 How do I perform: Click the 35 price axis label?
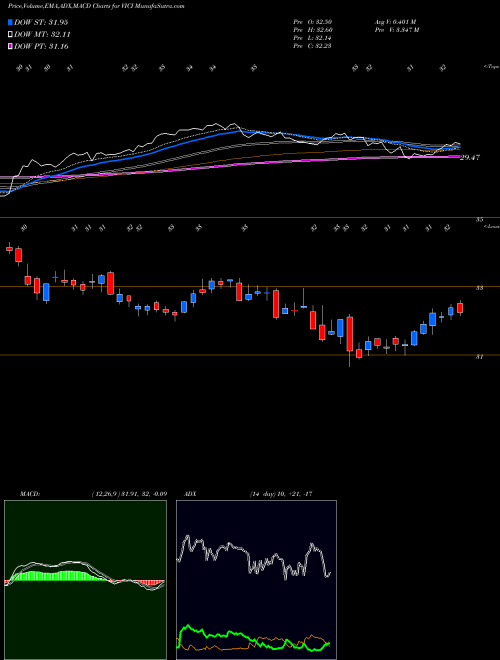coord(480,219)
